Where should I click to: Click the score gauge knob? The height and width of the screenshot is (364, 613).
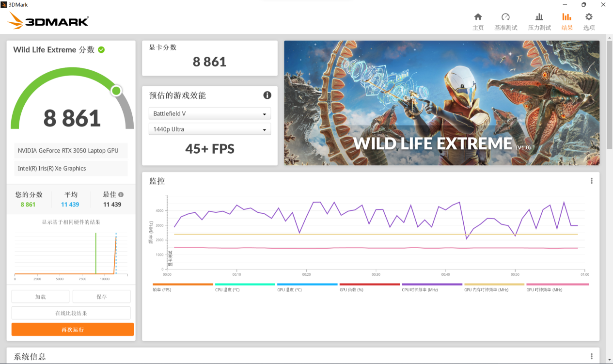(116, 91)
